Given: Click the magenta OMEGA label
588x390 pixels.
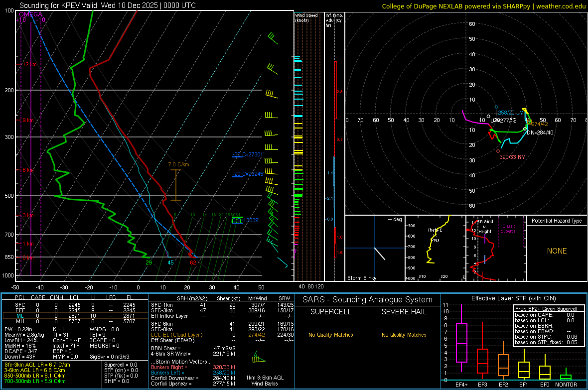Looking at the screenshot, I should pyautogui.click(x=31, y=14).
